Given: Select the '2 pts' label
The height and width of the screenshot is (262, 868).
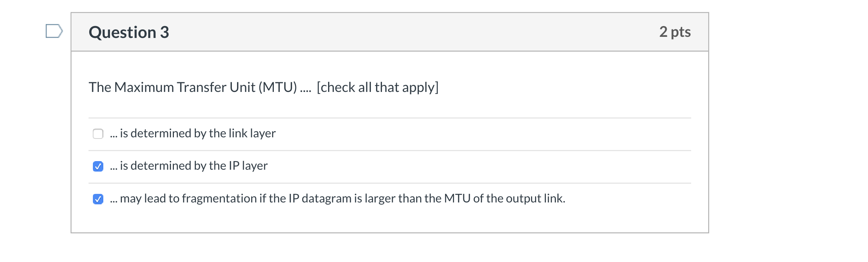Looking at the screenshot, I should (x=675, y=32).
